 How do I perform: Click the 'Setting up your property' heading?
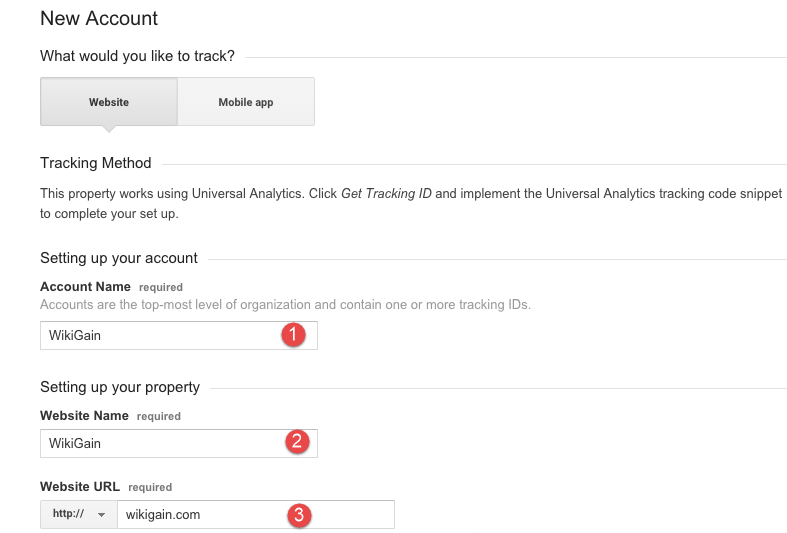click(x=120, y=387)
